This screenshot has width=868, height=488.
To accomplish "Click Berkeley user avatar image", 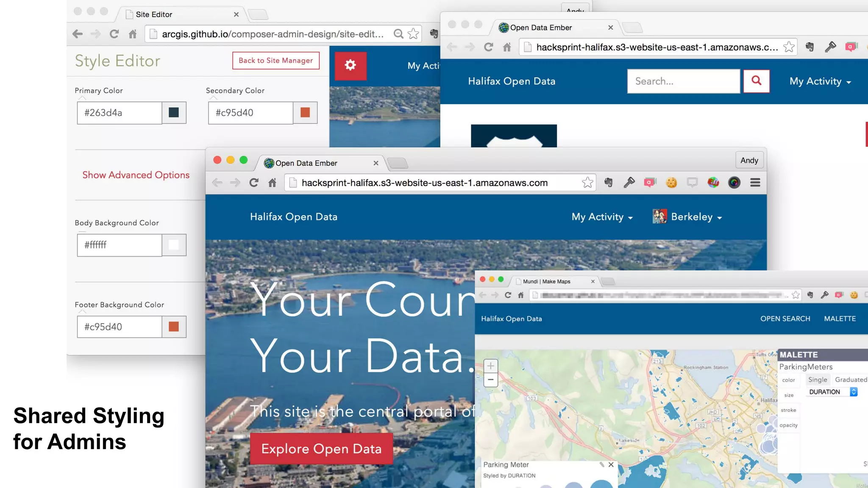I will click(x=659, y=216).
